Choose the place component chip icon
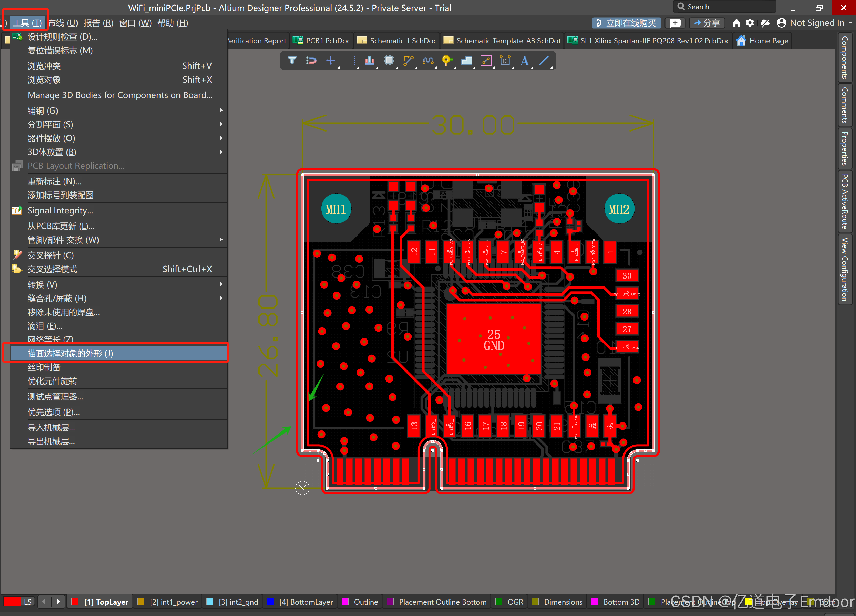Screen dimensions: 856x616 (x=389, y=61)
